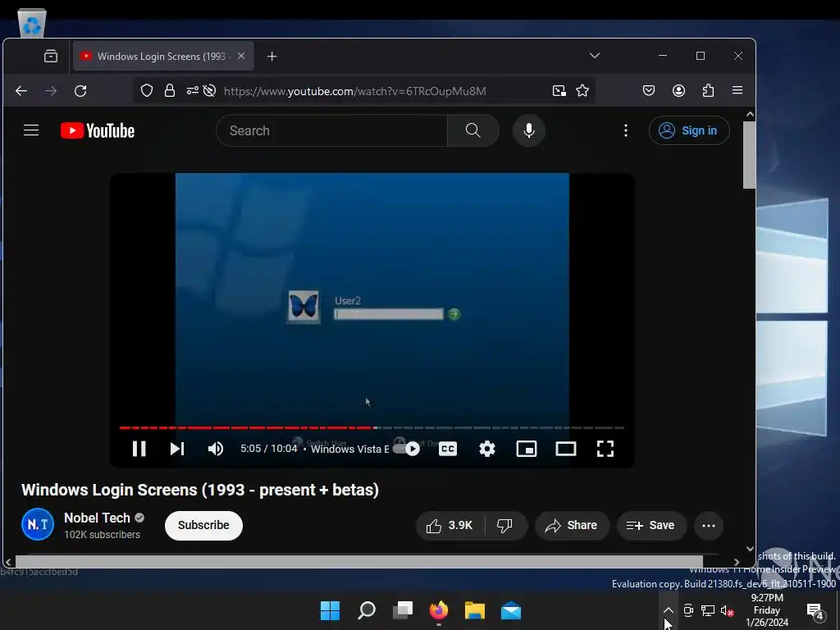Open the Nobel Tech channel name link
The width and height of the screenshot is (840, 630).
pos(97,518)
